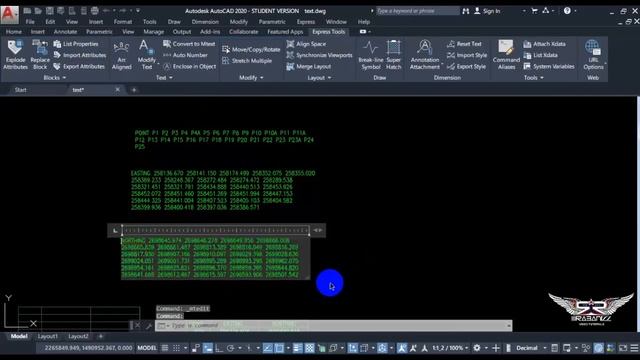Screen dimensions: 640x360
Task: Click Break-line Symbol tool
Action: click(x=371, y=55)
